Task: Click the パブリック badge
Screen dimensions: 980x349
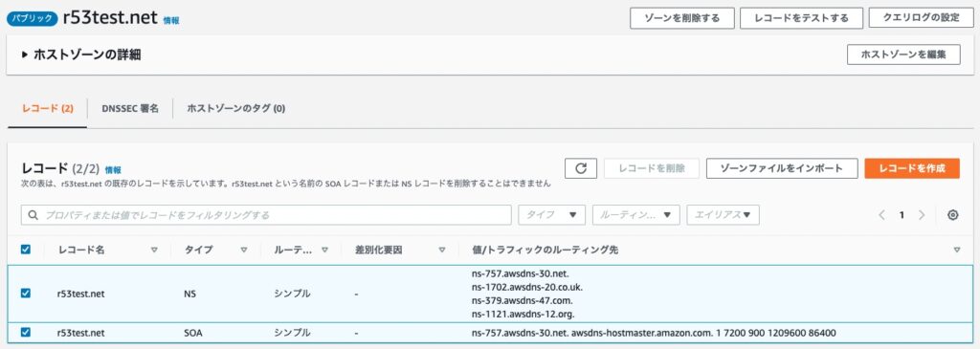Action: pos(32,18)
